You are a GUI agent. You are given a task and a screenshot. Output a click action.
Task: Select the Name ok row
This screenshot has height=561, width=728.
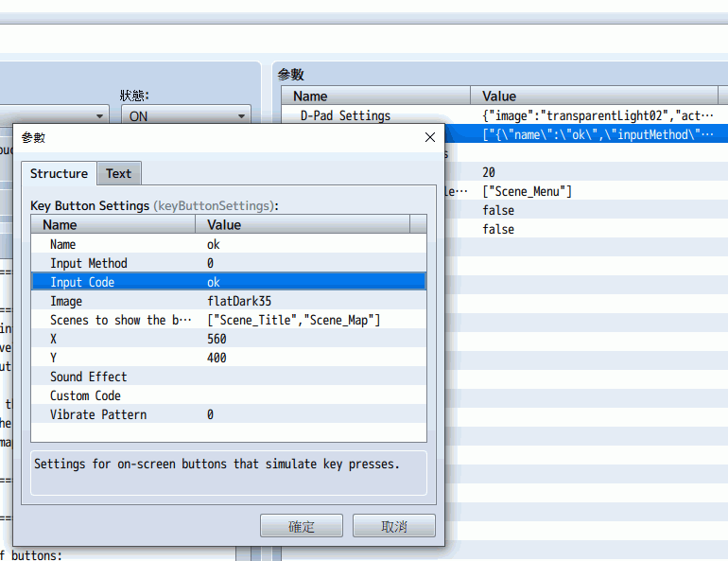tap(229, 244)
